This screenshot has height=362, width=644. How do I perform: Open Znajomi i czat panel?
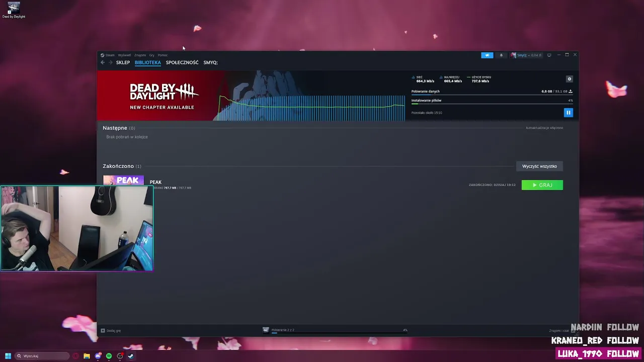561,330
